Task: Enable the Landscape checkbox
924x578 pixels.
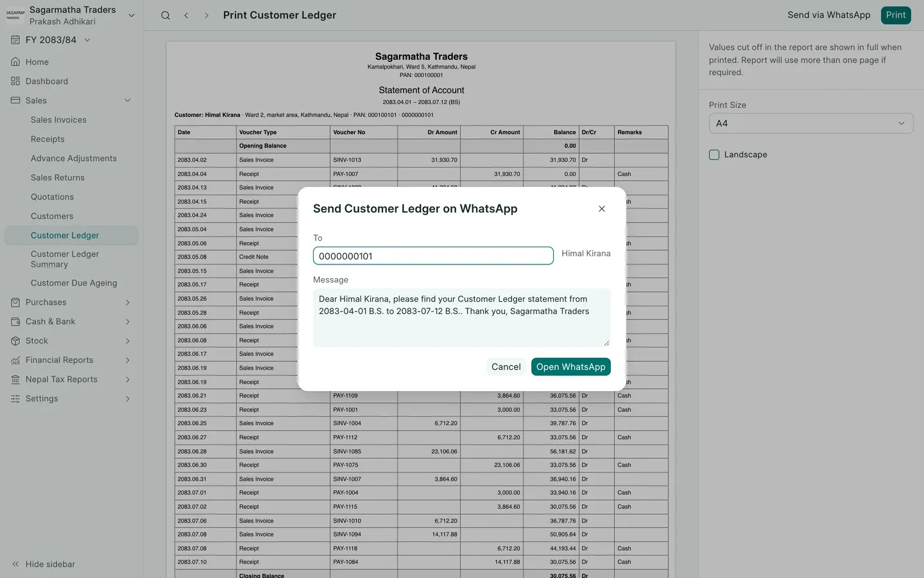Action: (x=714, y=155)
